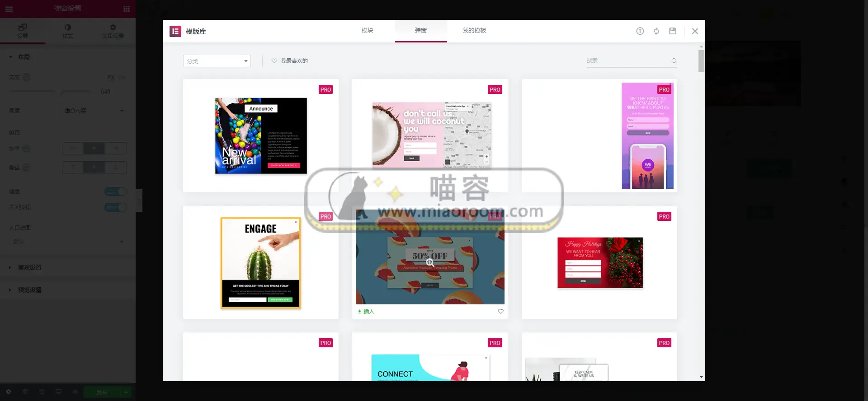Image resolution: width=868 pixels, height=401 pixels.
Task: Set horizontal position to right align
Action: 116,148
